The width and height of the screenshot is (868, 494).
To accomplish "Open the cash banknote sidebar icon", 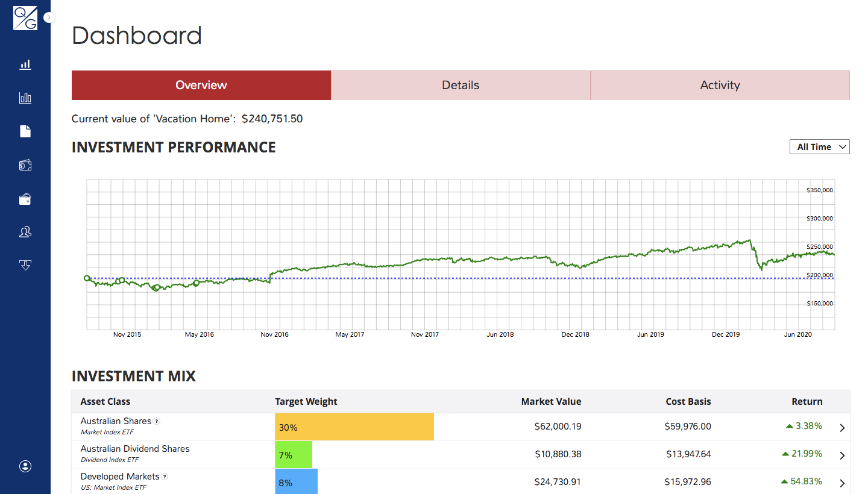I will tap(25, 165).
